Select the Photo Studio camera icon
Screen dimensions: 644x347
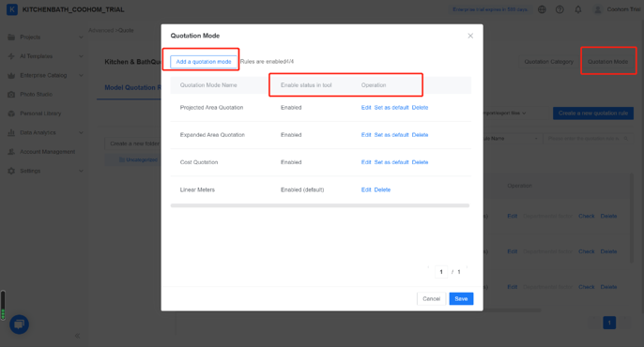[11, 95]
